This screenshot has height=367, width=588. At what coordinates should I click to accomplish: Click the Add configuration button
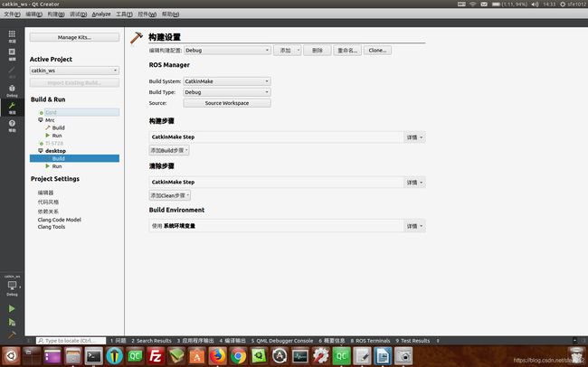288,51
